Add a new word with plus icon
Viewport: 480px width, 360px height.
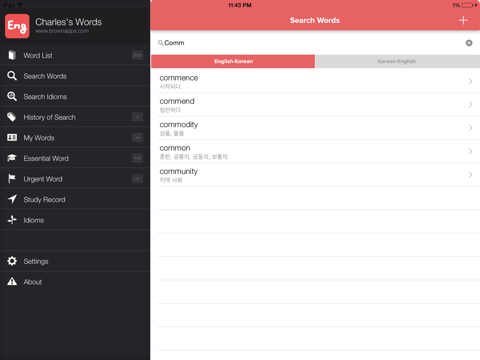[463, 20]
